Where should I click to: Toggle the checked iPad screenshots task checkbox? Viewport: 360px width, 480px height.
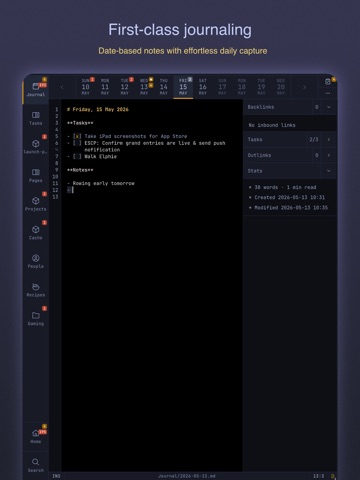(x=77, y=136)
